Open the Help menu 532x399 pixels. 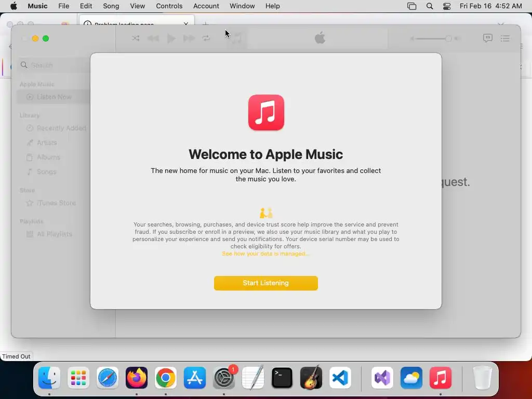(272, 6)
